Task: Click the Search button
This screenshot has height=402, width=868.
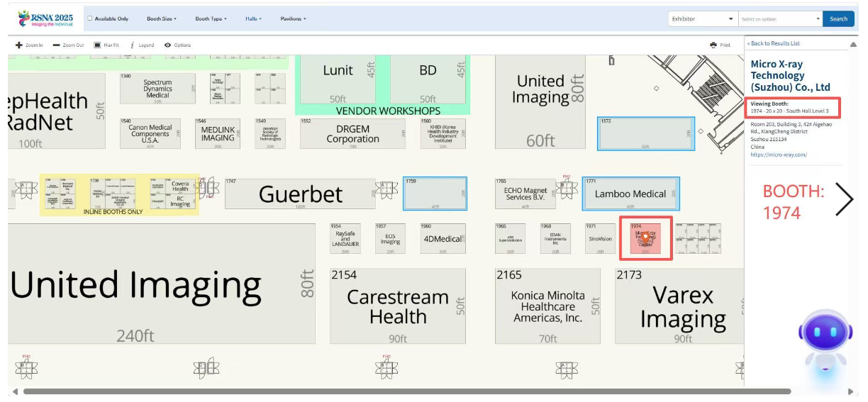Action: click(x=838, y=19)
